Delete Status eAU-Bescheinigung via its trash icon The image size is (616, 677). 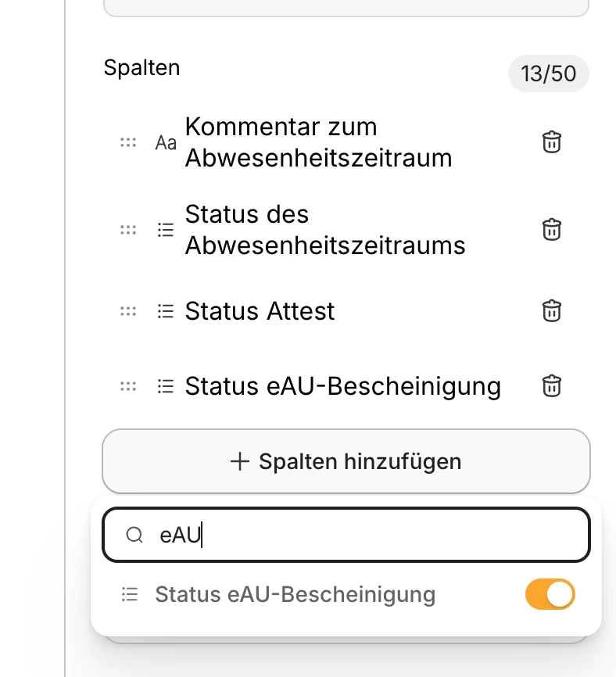click(x=552, y=386)
